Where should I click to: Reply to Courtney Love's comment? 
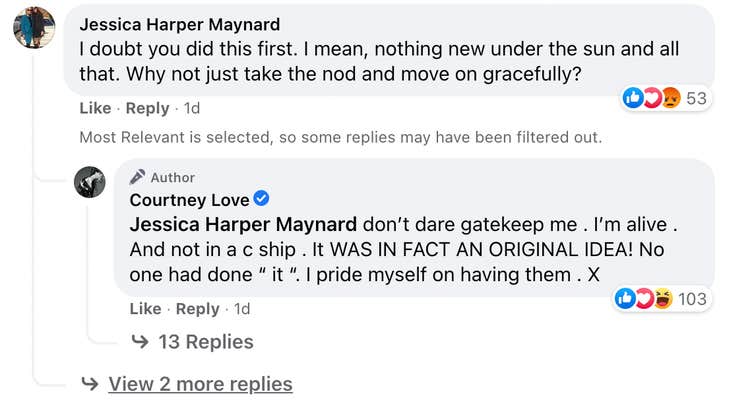click(x=197, y=308)
